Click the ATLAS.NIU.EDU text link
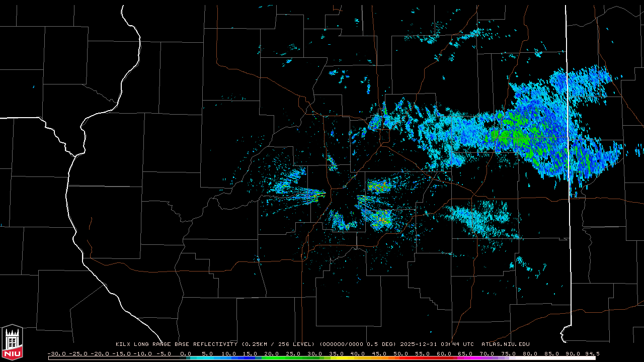 coord(505,344)
